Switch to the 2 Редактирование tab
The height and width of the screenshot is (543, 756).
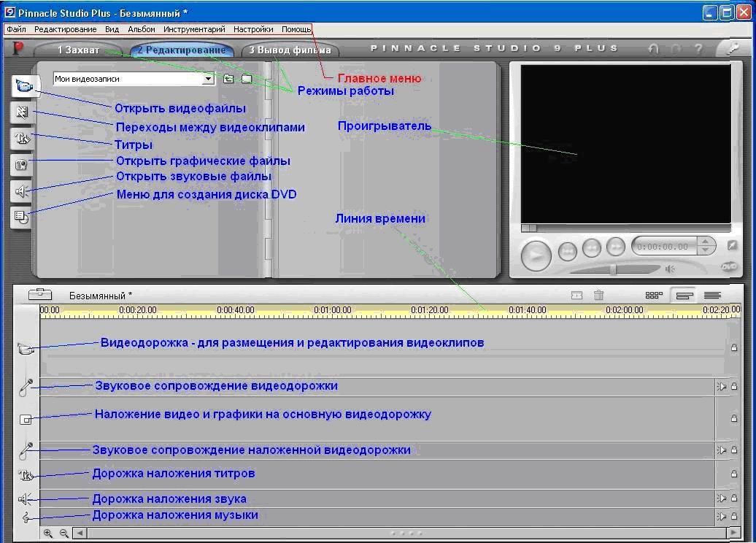[x=182, y=50]
